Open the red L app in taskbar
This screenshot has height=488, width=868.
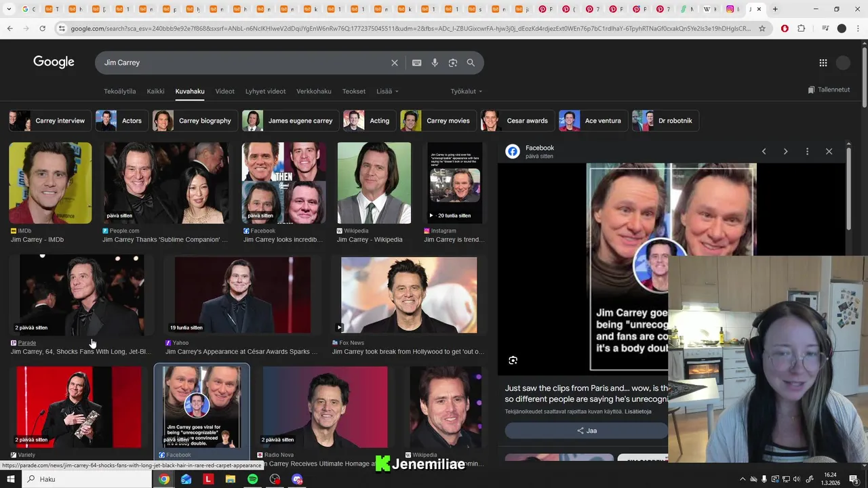(208, 479)
